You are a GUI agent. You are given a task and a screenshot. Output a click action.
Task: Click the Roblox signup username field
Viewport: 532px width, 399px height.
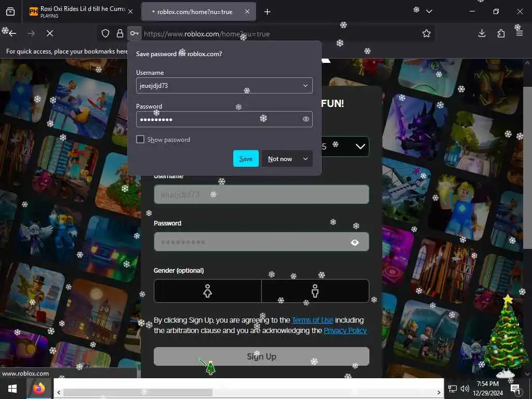pyautogui.click(x=261, y=194)
